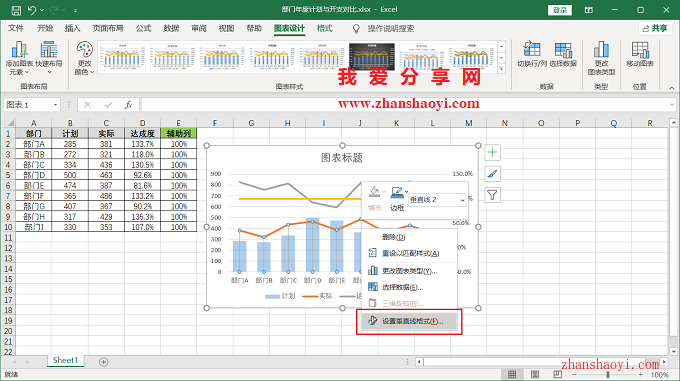Select header cell 辅助列
680x381 pixels.
(179, 134)
